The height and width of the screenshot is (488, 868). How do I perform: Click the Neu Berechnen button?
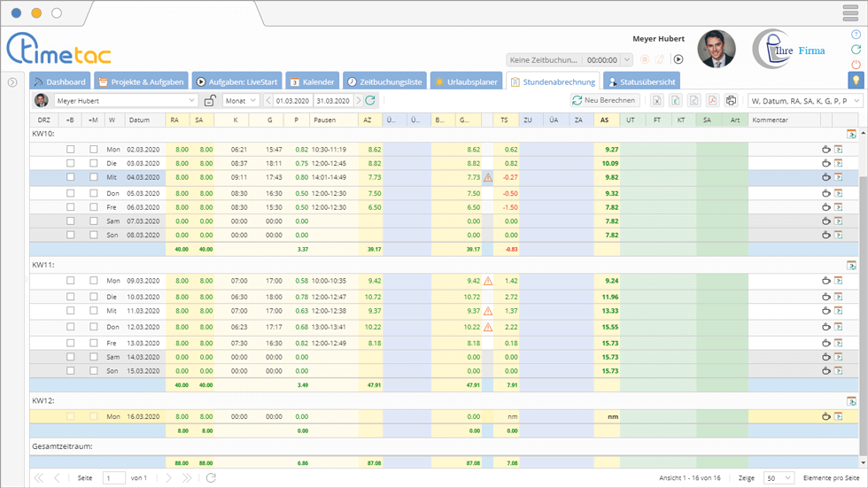coord(606,101)
